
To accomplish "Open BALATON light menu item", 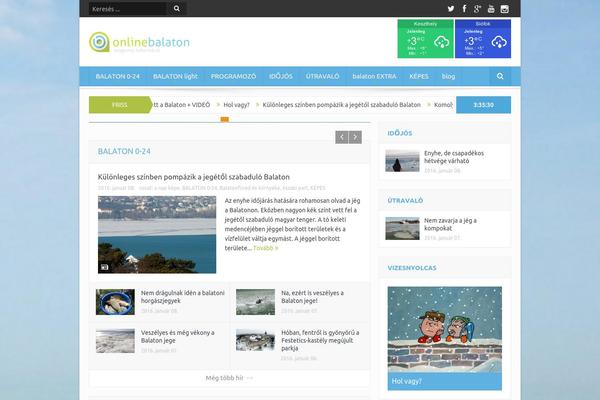I will click(x=175, y=76).
